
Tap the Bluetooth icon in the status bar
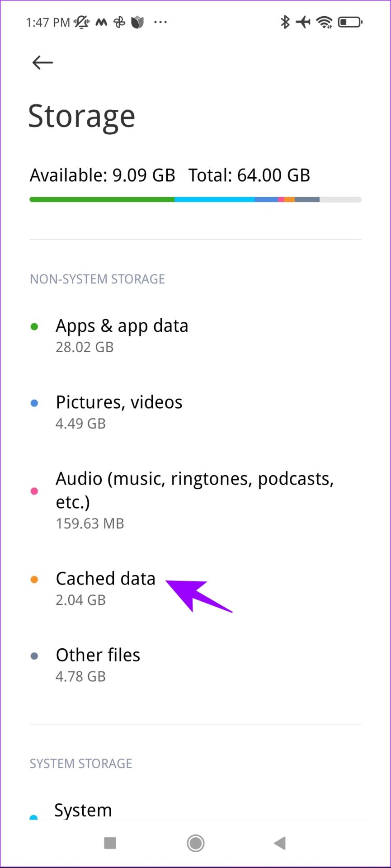click(285, 21)
